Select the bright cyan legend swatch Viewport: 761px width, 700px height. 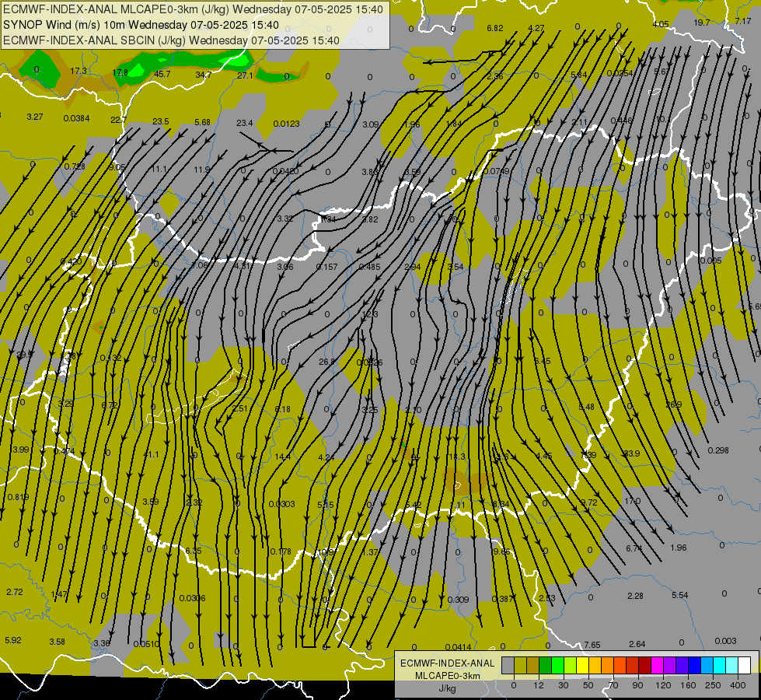click(719, 665)
